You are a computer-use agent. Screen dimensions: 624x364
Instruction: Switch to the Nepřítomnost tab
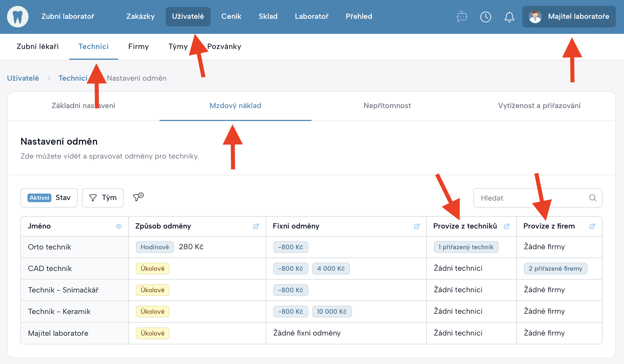point(387,106)
